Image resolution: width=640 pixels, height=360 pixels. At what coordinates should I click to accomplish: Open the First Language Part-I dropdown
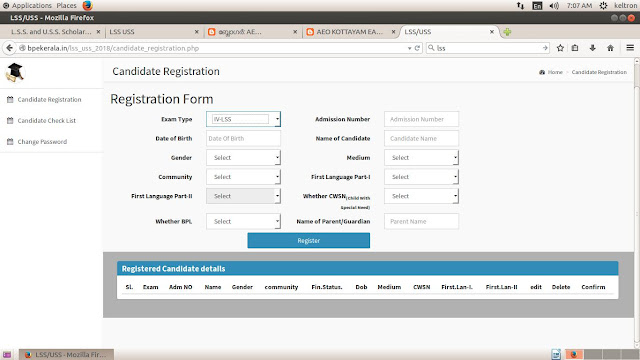tap(421, 177)
